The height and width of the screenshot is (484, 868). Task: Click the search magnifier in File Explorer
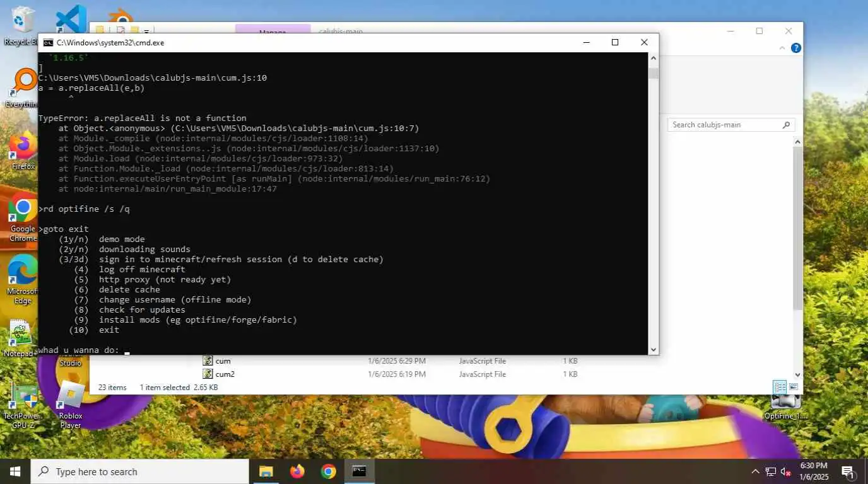pos(786,125)
